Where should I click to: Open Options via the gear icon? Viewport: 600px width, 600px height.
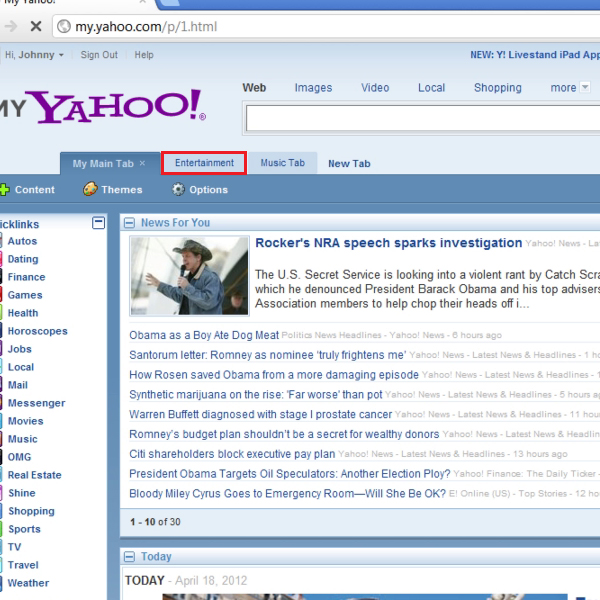(x=178, y=189)
